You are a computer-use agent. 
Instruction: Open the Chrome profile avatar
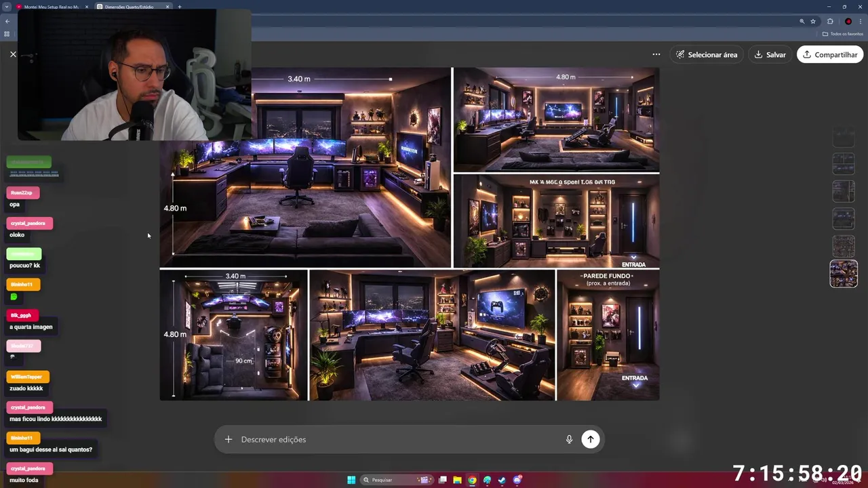point(848,22)
